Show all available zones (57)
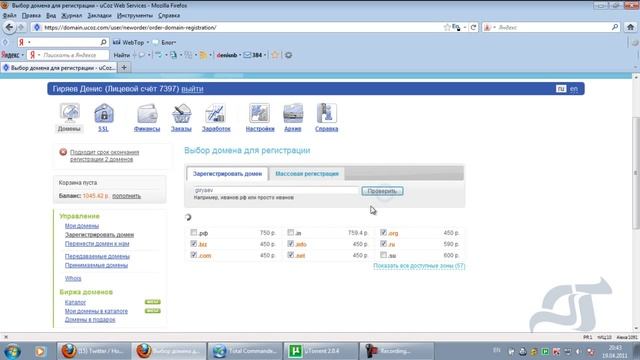 [x=419, y=266]
